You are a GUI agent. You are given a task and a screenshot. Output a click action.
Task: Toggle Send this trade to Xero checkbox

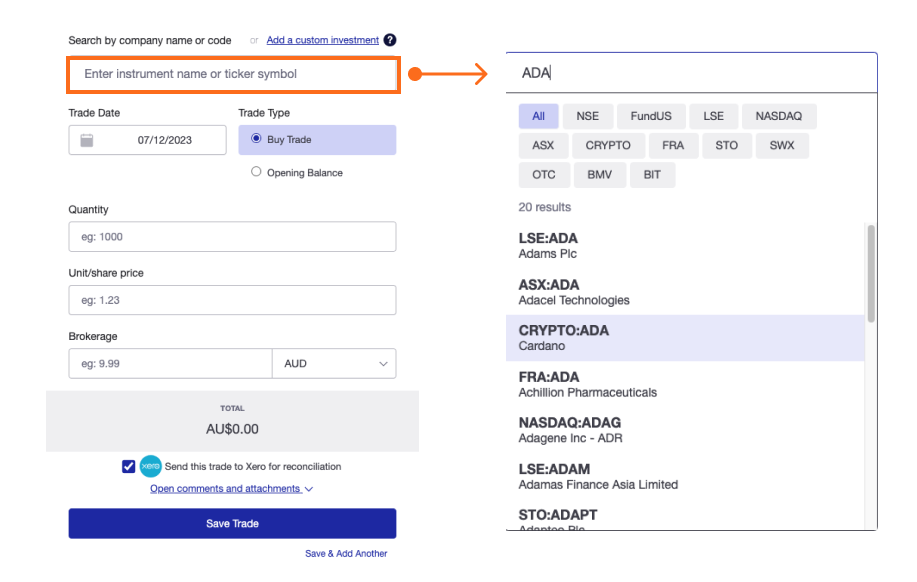pyautogui.click(x=128, y=466)
